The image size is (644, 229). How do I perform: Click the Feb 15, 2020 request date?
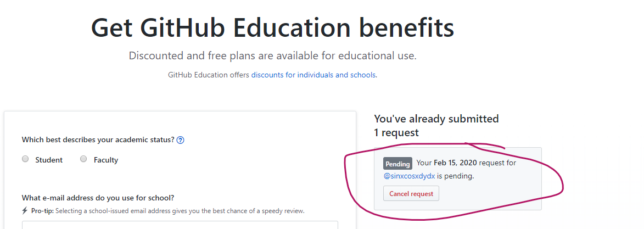455,163
